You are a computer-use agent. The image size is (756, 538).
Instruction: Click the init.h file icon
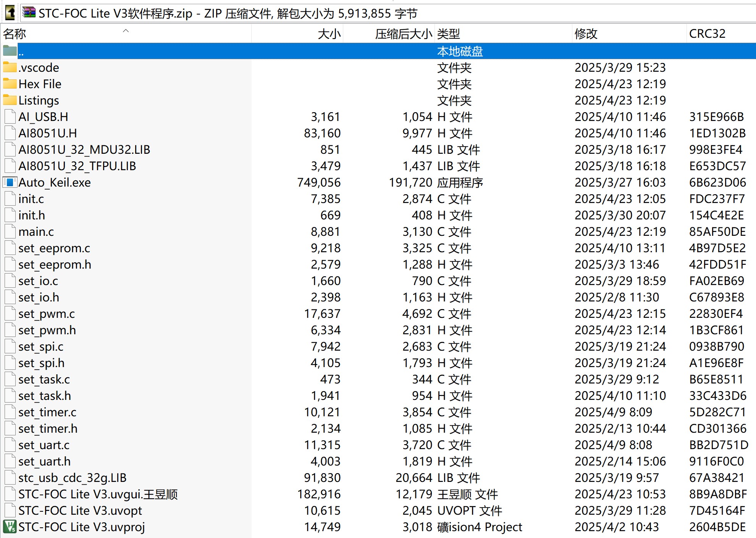point(10,215)
